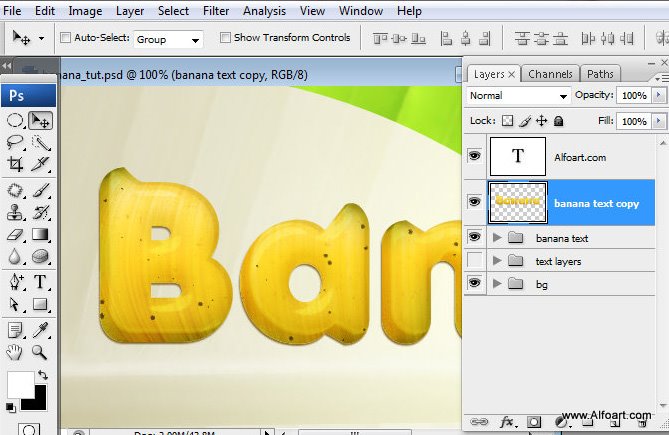Select the Slice tool

(x=41, y=164)
